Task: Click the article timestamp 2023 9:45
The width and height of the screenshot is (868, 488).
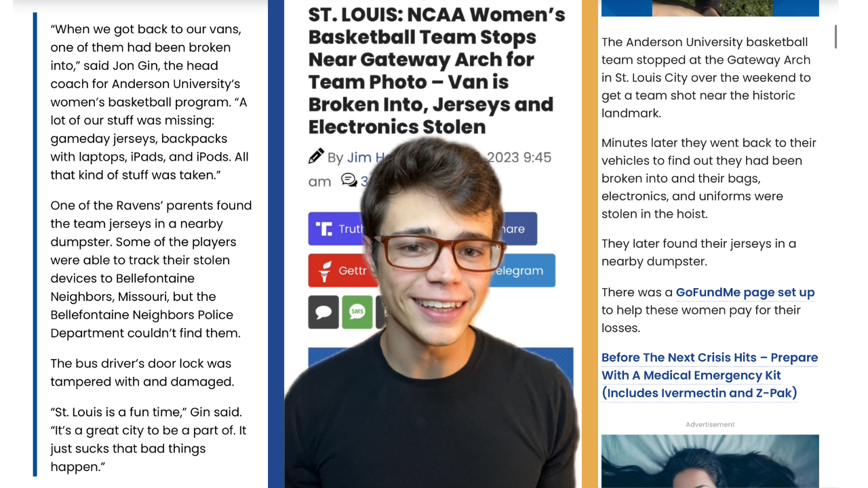Action: pyautogui.click(x=519, y=157)
